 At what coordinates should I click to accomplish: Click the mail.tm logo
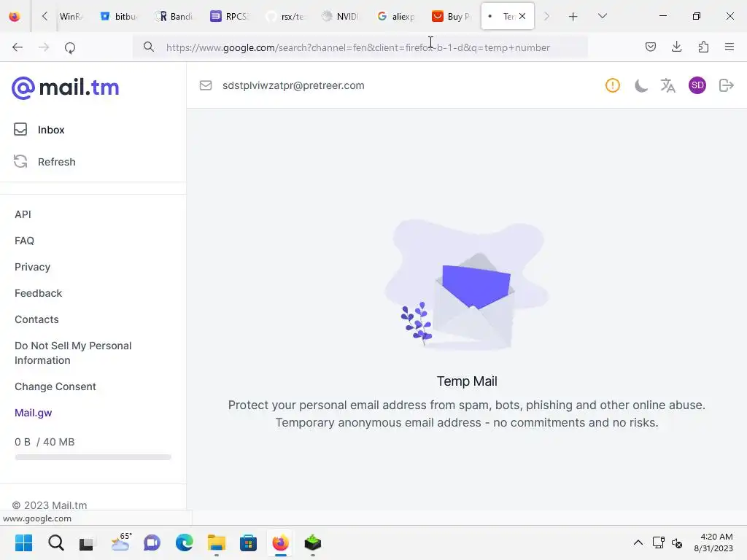[65, 87]
